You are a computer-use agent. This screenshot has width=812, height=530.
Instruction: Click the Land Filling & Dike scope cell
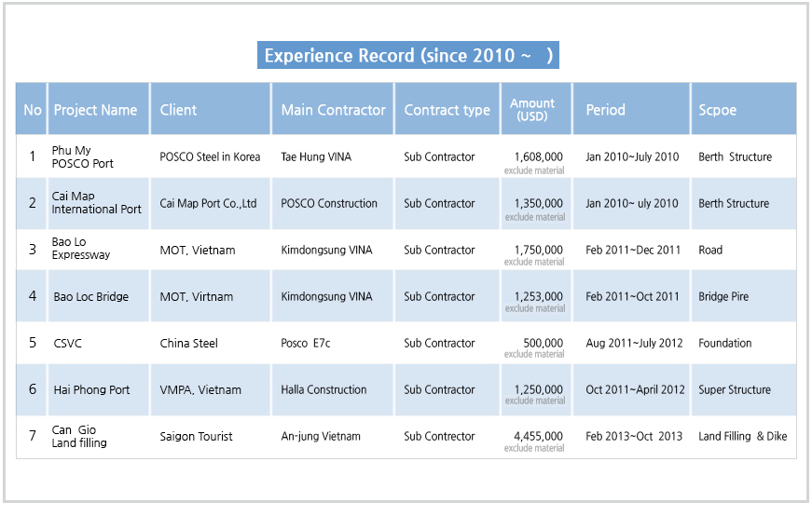tap(744, 436)
